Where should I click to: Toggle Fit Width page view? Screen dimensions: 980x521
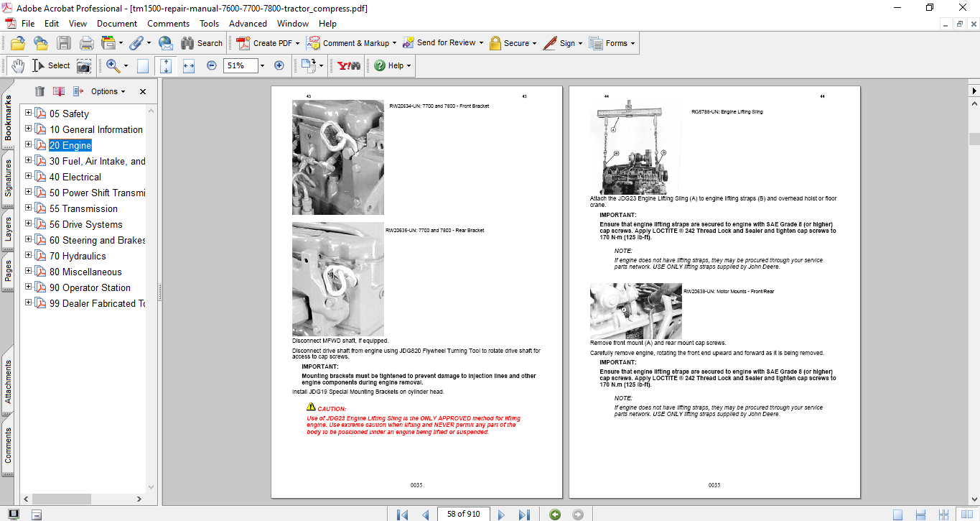188,65
